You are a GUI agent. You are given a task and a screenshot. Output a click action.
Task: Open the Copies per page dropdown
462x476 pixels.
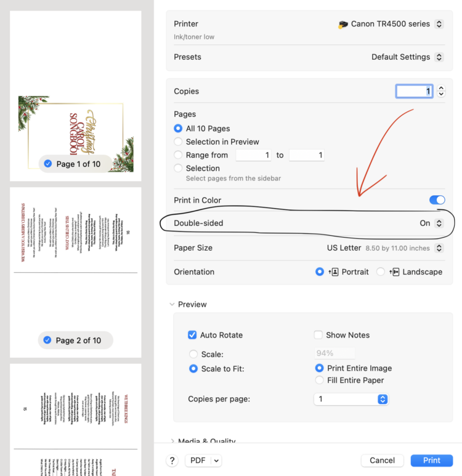(351, 399)
